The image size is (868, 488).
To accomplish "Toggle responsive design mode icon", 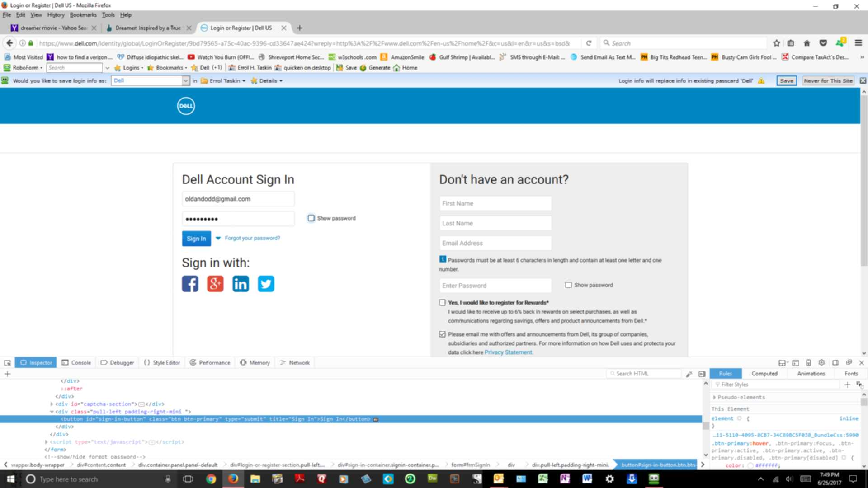I will pos(809,362).
